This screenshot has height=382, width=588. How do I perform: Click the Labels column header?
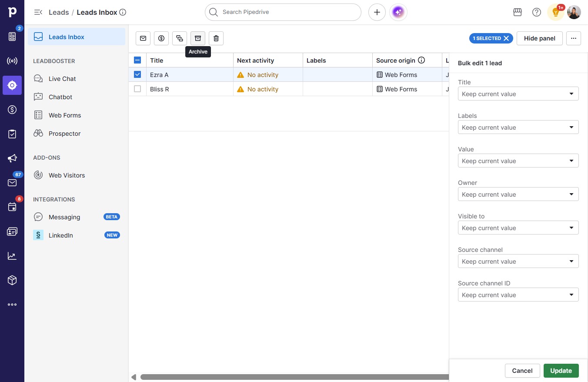click(x=337, y=60)
